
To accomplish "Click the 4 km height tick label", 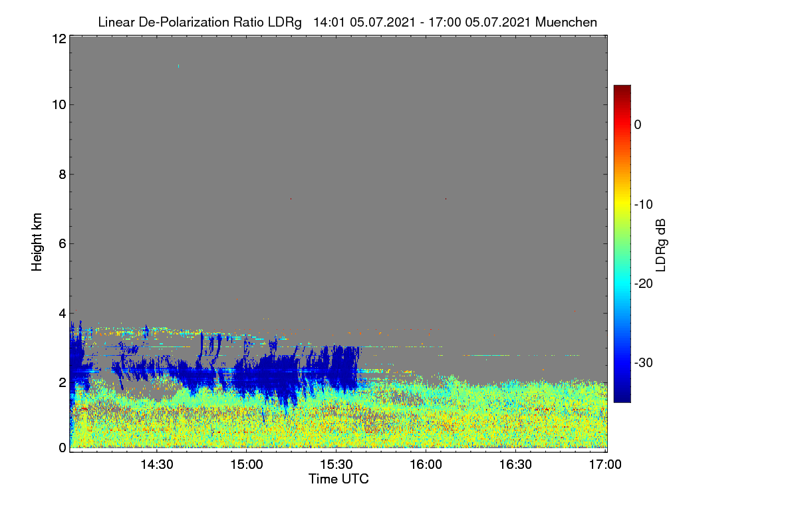I will (x=62, y=313).
